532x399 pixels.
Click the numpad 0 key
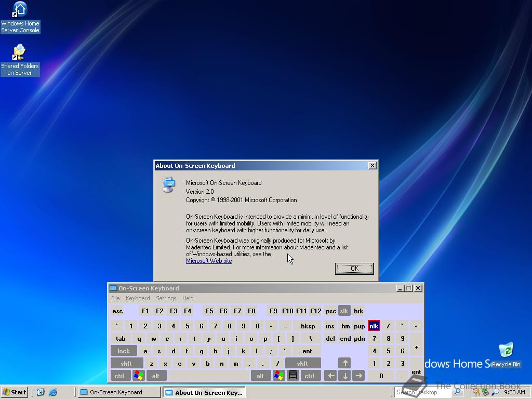[381, 376]
